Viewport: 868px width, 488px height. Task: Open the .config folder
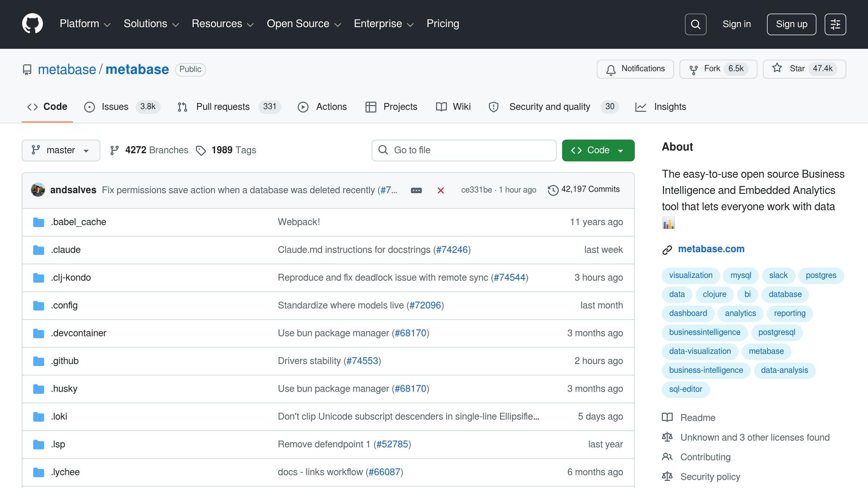[64, 305]
